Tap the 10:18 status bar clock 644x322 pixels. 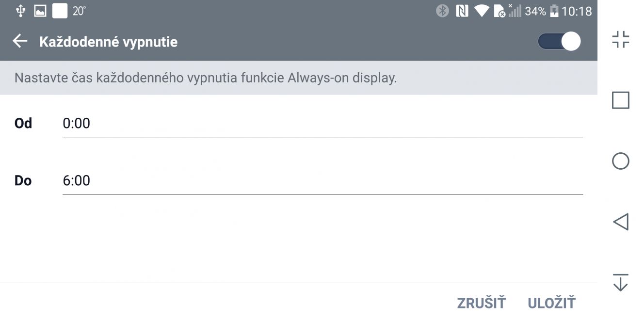point(577,11)
